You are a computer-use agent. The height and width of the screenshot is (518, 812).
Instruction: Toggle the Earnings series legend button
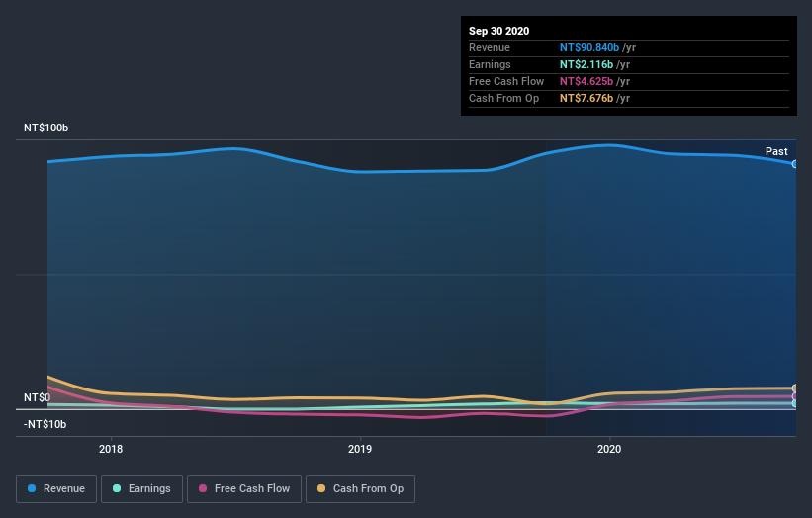[141, 489]
